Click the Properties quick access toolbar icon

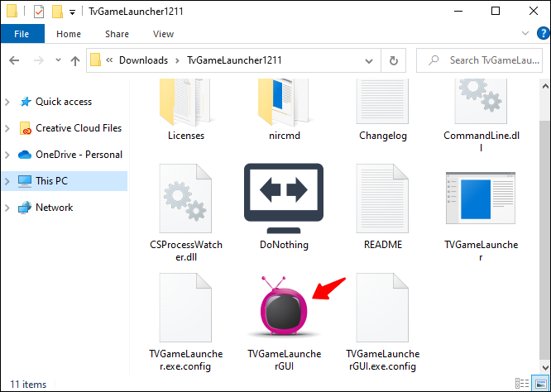click(39, 12)
